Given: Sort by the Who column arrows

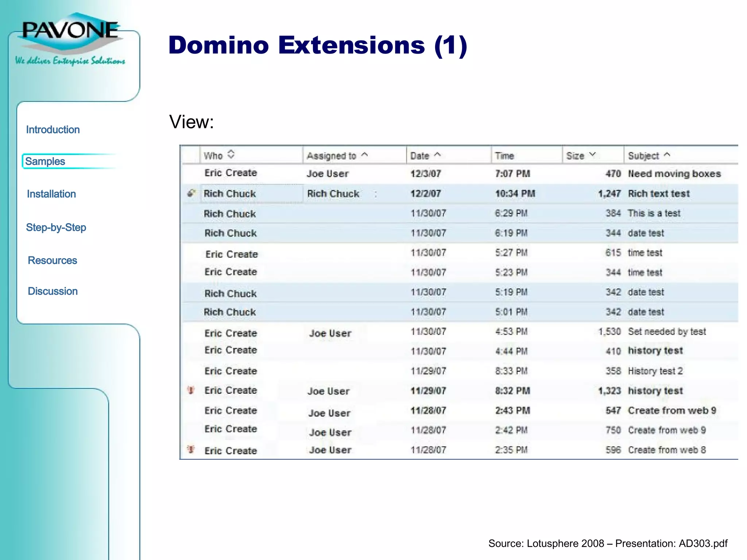Looking at the screenshot, I should (x=231, y=155).
